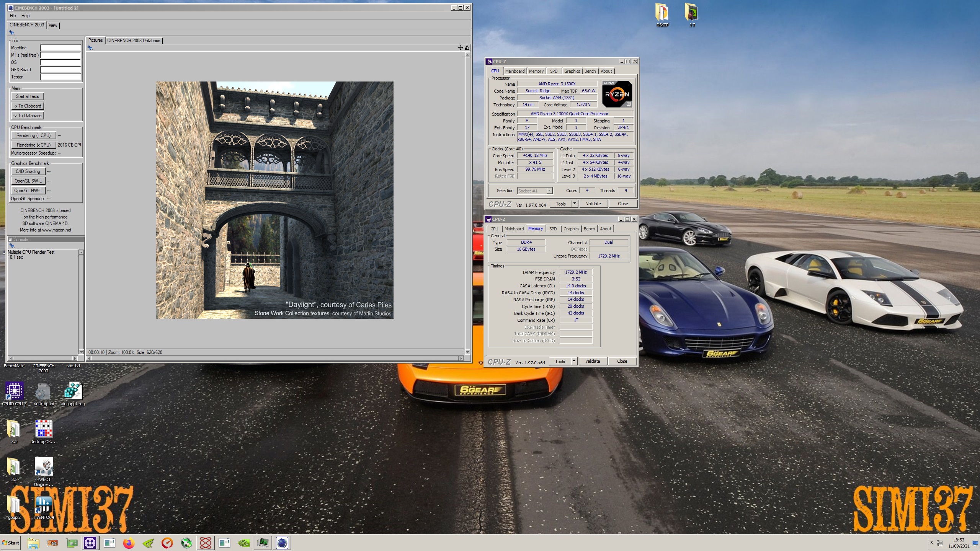Select the Pictures tab
This screenshot has height=551, width=980.
pos(95,40)
